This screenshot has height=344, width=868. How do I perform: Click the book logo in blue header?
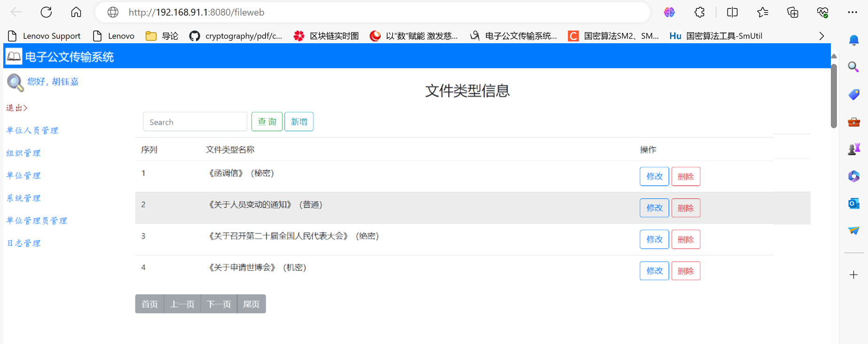point(14,57)
